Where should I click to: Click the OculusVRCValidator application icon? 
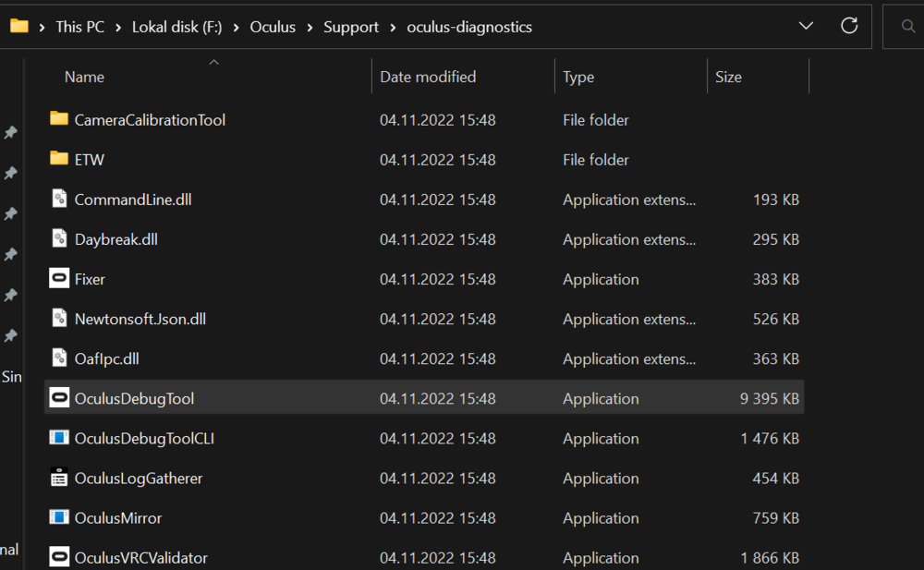click(59, 557)
